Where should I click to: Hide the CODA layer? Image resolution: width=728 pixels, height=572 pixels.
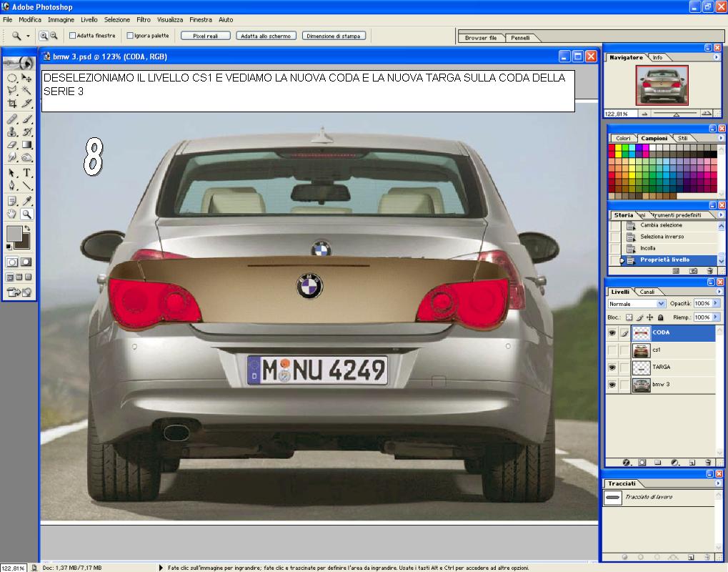click(x=612, y=332)
